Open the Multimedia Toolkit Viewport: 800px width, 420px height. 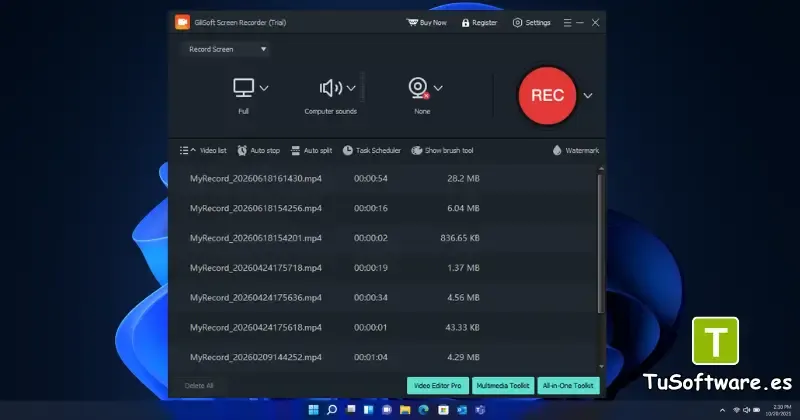[503, 386]
